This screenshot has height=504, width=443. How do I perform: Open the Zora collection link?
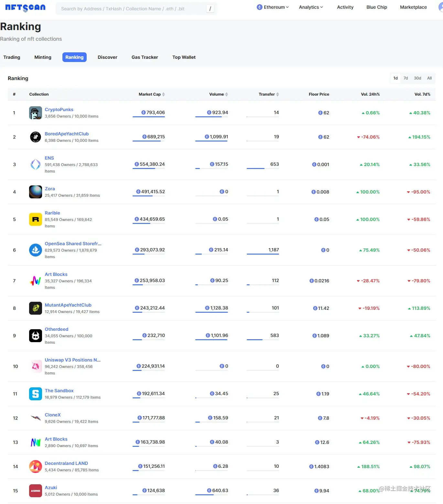50,189
